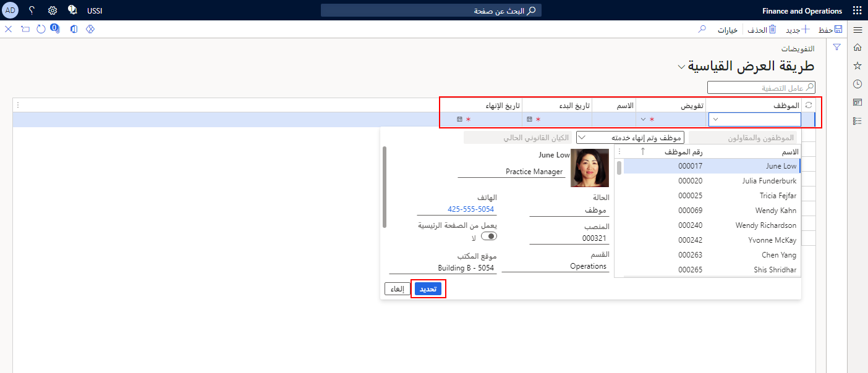Screen dimensions: 868x373
Task: Select Wendy Kahn row in lookup
Action: 712,210
